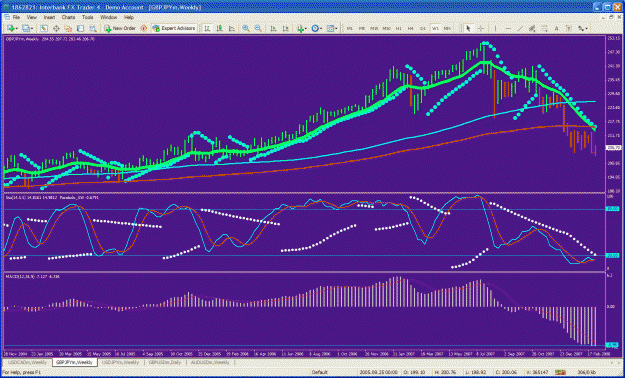This screenshot has width=625, height=378.
Task: Select the Vertical Line drawing tool
Action: coord(495,28)
